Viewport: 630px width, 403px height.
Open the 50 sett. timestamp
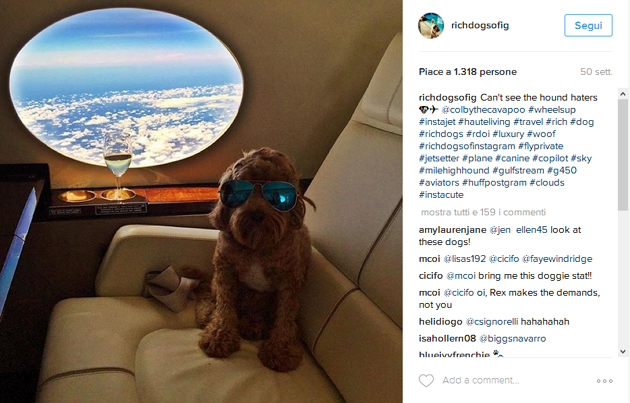point(596,72)
